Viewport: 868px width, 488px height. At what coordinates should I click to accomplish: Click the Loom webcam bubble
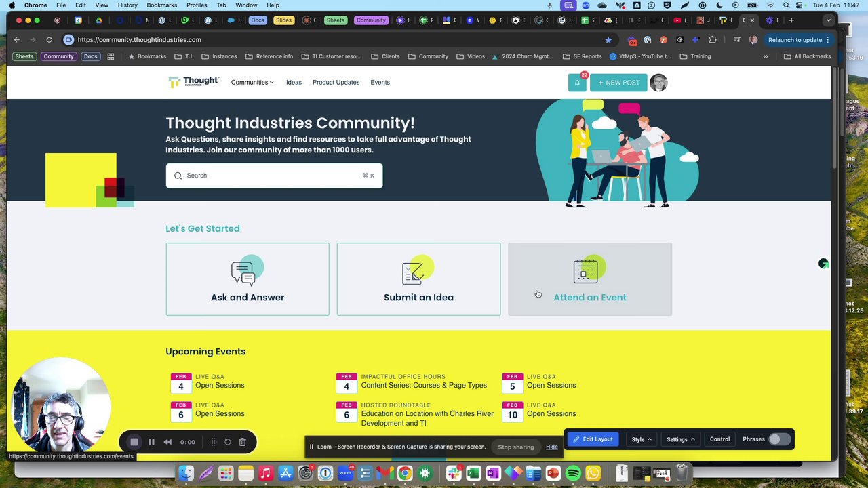click(x=61, y=407)
